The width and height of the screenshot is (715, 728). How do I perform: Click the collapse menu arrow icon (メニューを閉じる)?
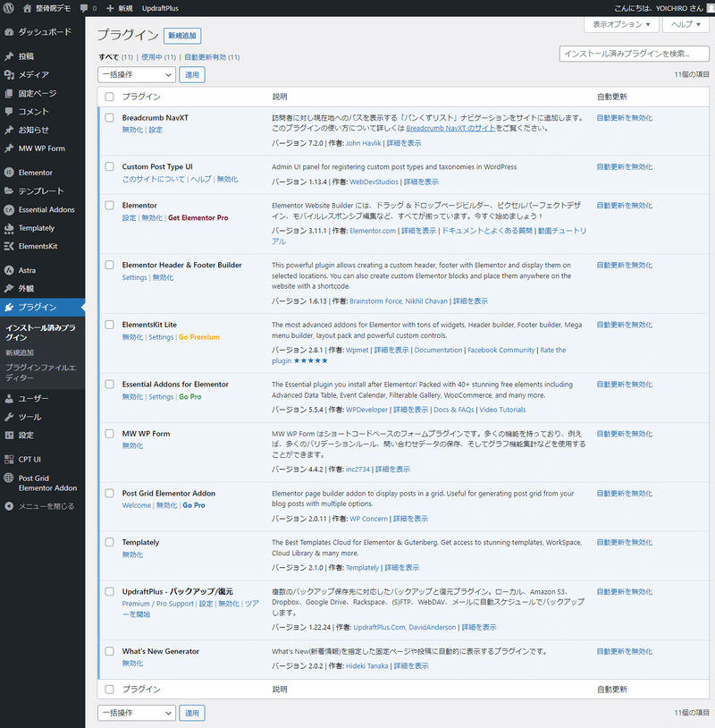pos(9,506)
